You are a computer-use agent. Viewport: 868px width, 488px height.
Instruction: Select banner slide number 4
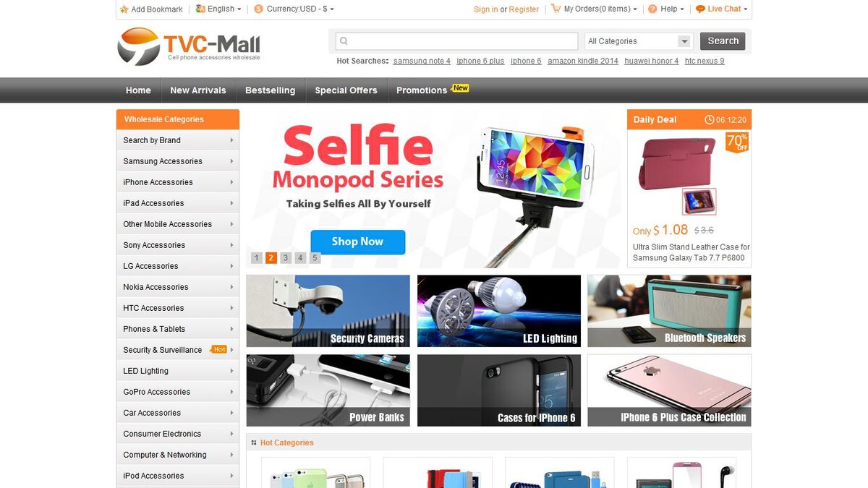click(x=300, y=258)
